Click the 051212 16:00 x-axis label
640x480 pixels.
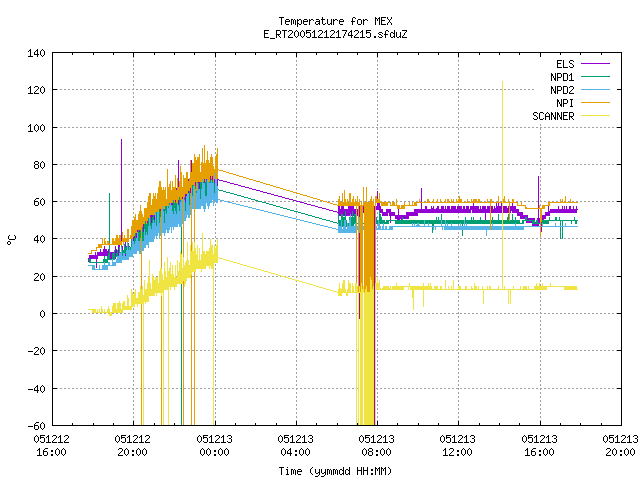pos(51,446)
